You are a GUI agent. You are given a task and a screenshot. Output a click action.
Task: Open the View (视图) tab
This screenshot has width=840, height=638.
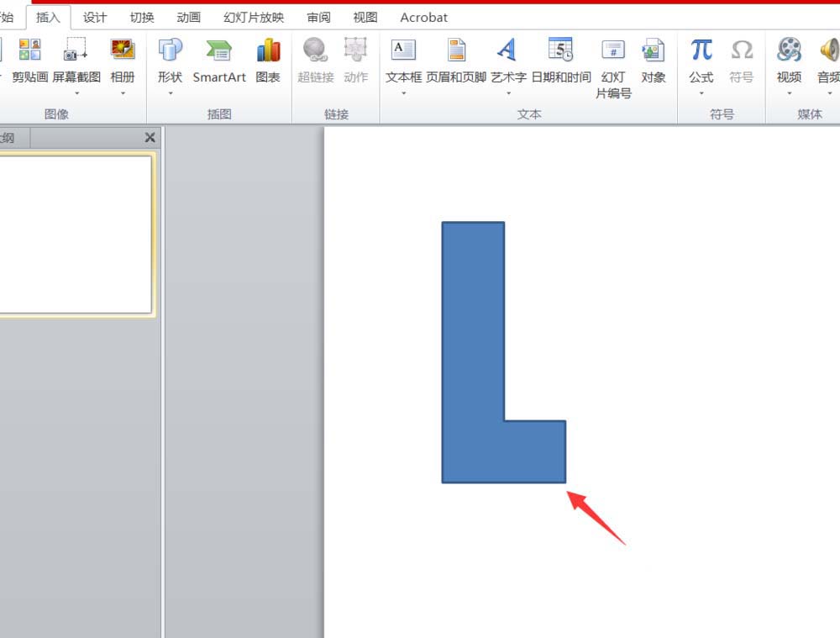(365, 18)
